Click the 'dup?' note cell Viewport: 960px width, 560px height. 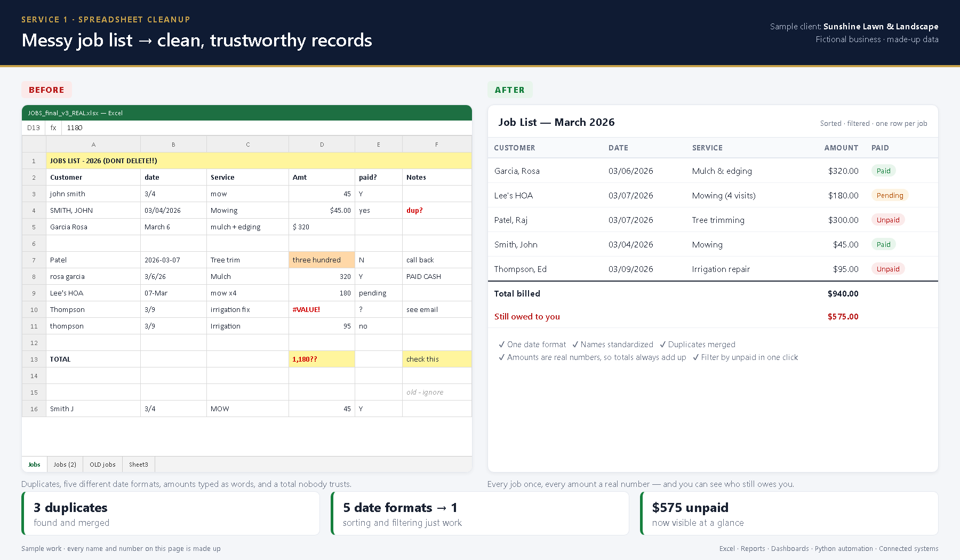pyautogui.click(x=437, y=211)
